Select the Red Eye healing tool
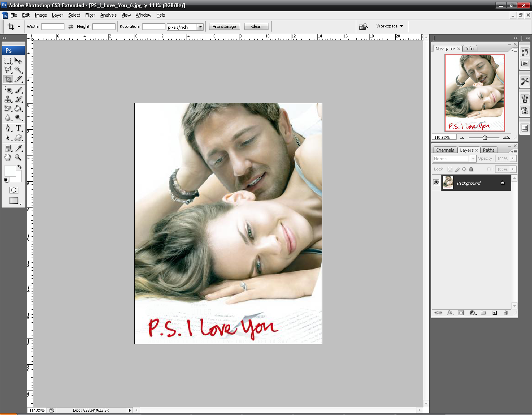This screenshot has height=415, width=532. click(x=8, y=90)
